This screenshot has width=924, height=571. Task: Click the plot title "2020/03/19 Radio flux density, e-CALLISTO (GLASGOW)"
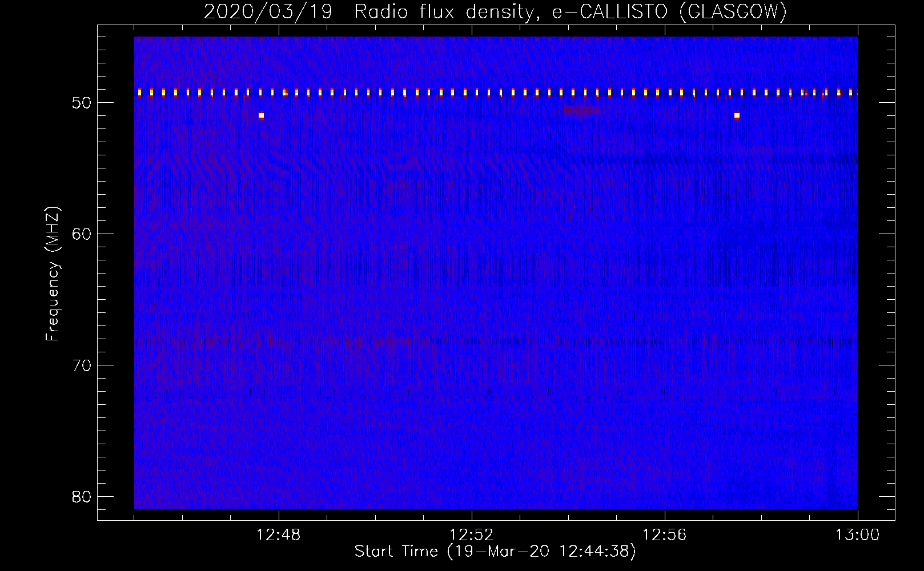(x=495, y=11)
